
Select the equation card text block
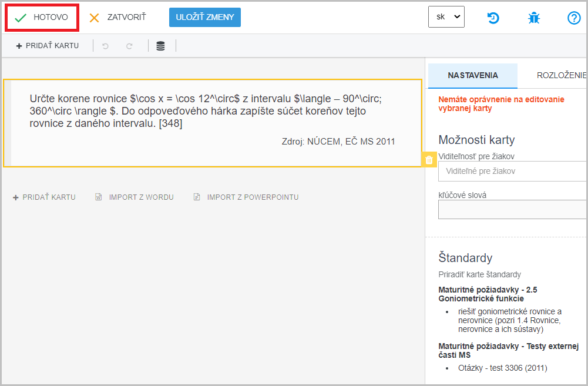pyautogui.click(x=213, y=122)
